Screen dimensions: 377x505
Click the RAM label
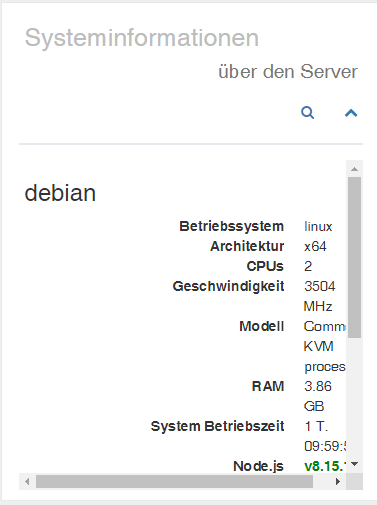(268, 386)
